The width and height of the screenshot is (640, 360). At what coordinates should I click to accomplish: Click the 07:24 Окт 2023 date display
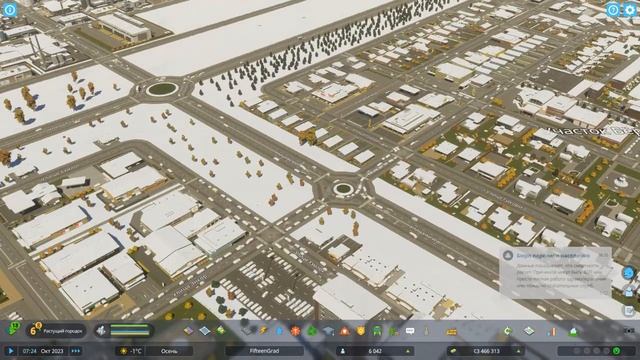click(x=43, y=351)
